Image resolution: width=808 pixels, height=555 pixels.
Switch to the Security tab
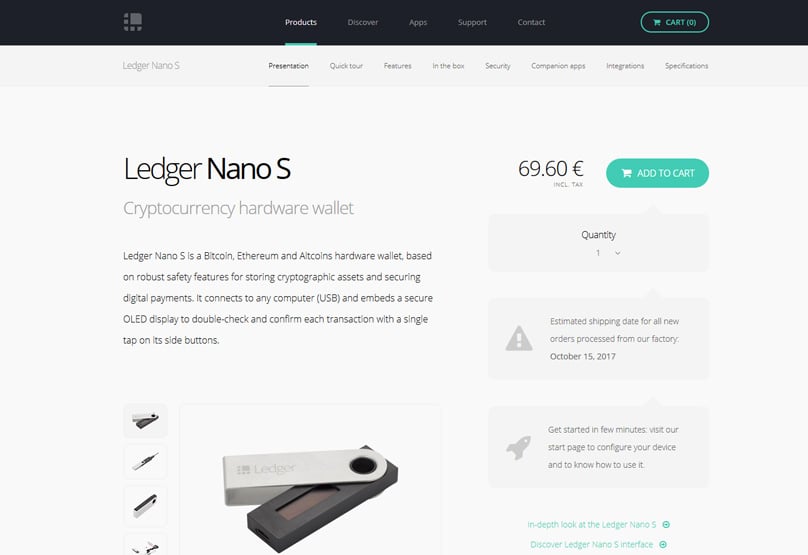[498, 66]
